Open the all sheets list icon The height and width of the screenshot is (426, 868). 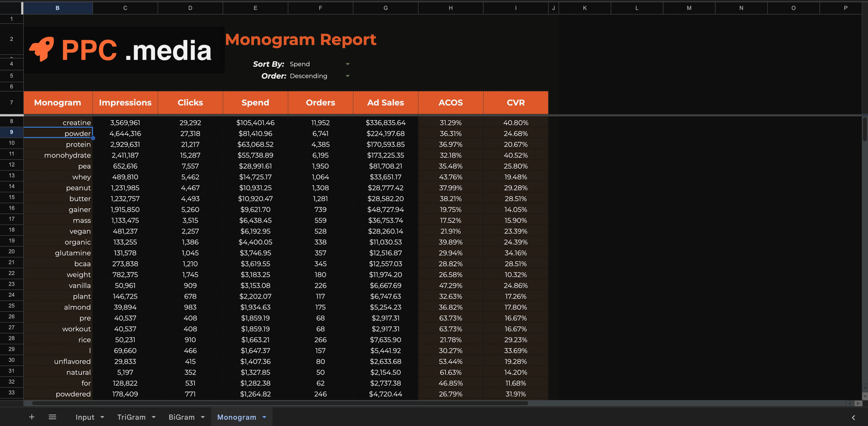pos(53,417)
